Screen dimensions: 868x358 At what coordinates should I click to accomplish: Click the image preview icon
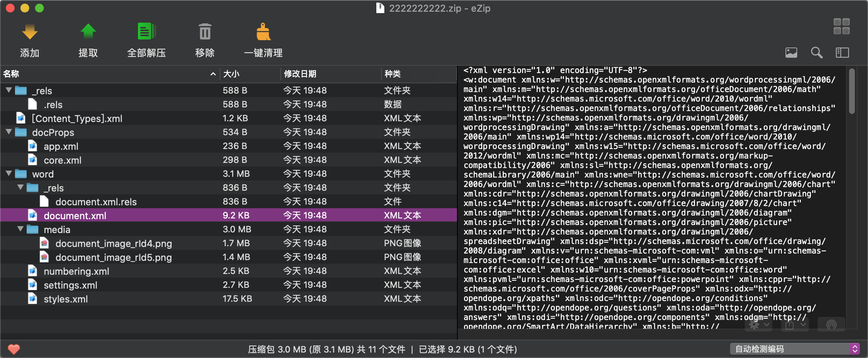[x=791, y=53]
